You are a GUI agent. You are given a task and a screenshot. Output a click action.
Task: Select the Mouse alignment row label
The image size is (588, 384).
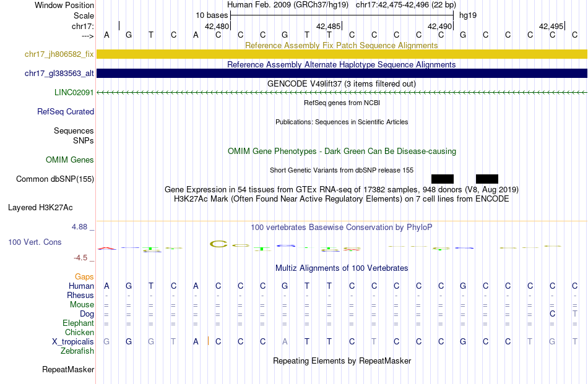(82, 305)
